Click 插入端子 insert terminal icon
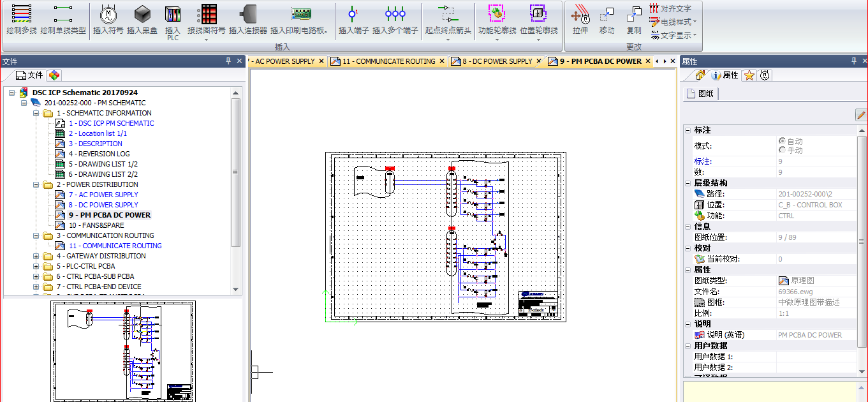The height and width of the screenshot is (402, 868). click(x=353, y=19)
